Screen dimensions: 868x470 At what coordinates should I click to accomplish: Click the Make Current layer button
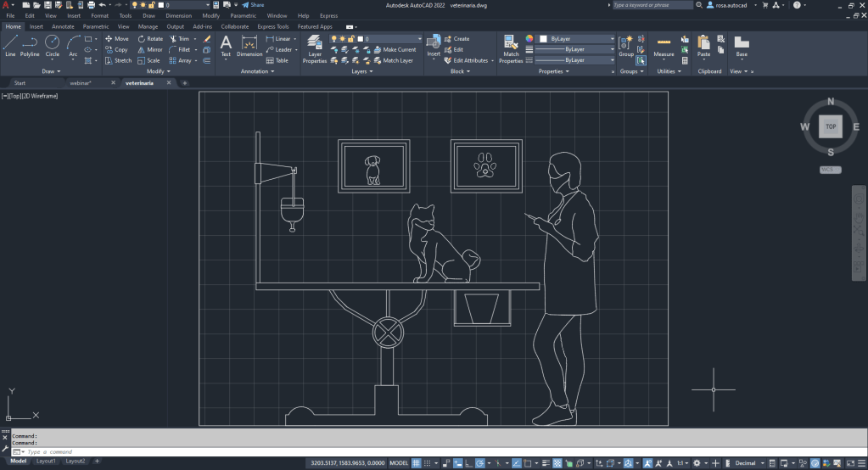[x=395, y=50]
